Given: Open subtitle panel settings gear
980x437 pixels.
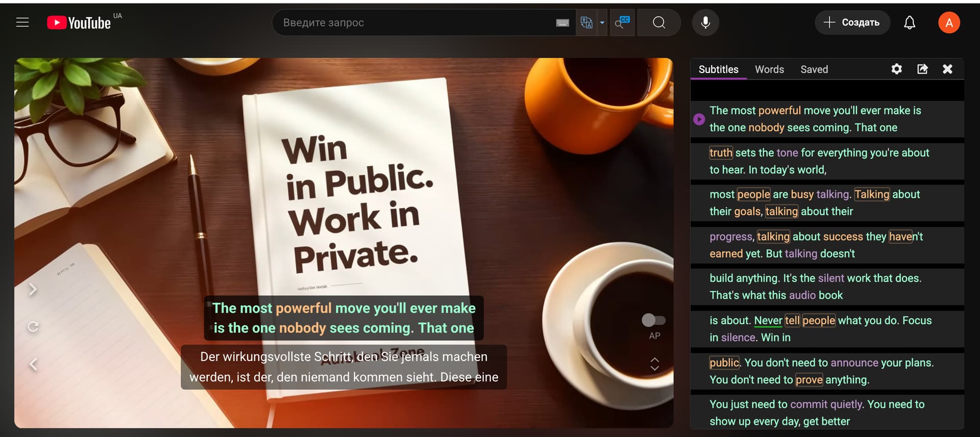Looking at the screenshot, I should click(x=896, y=69).
